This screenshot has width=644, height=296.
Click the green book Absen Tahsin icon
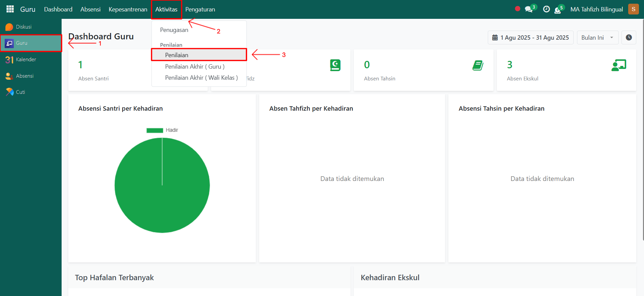[477, 65]
